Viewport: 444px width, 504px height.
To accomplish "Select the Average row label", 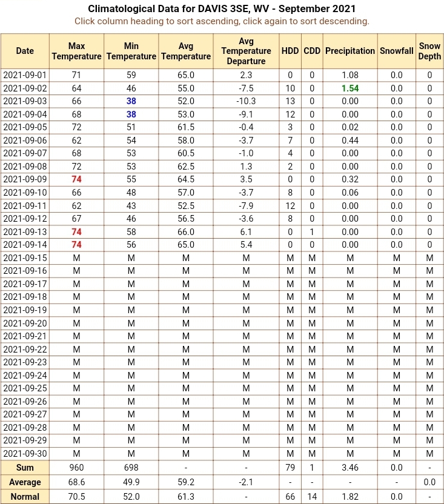I will 25,482.
